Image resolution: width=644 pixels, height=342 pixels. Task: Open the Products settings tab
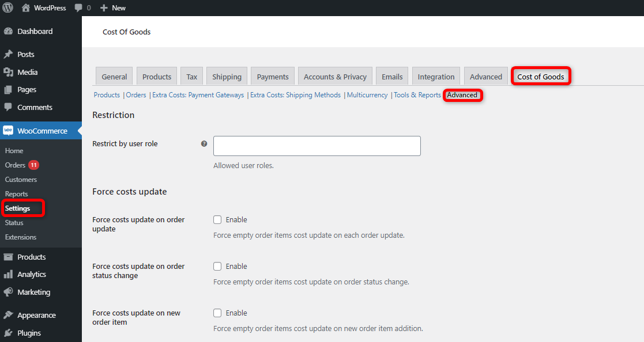pyautogui.click(x=157, y=77)
